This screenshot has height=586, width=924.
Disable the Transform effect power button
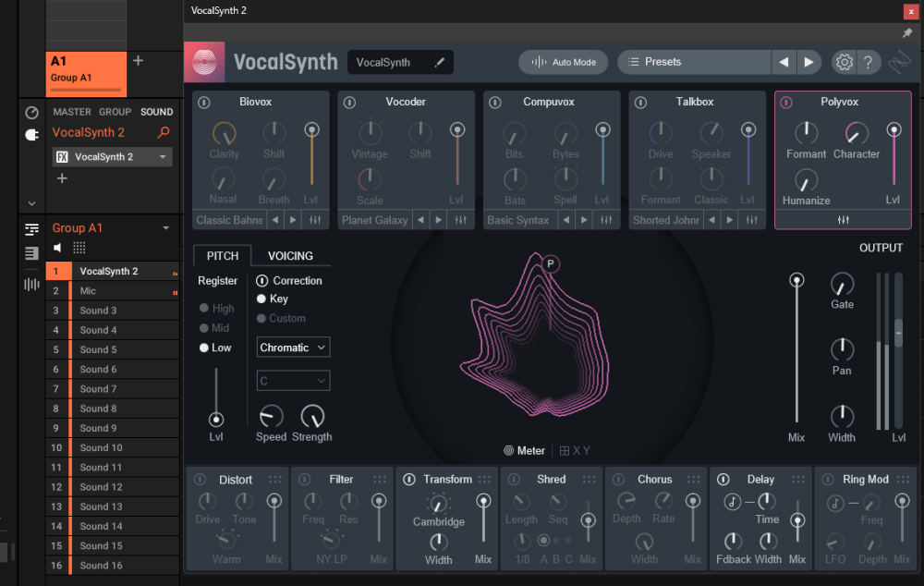(409, 480)
